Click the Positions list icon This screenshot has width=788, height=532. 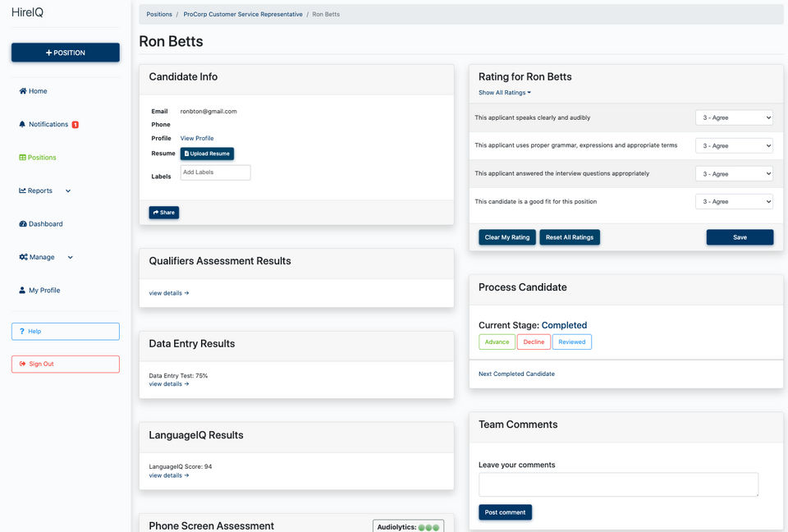point(22,158)
